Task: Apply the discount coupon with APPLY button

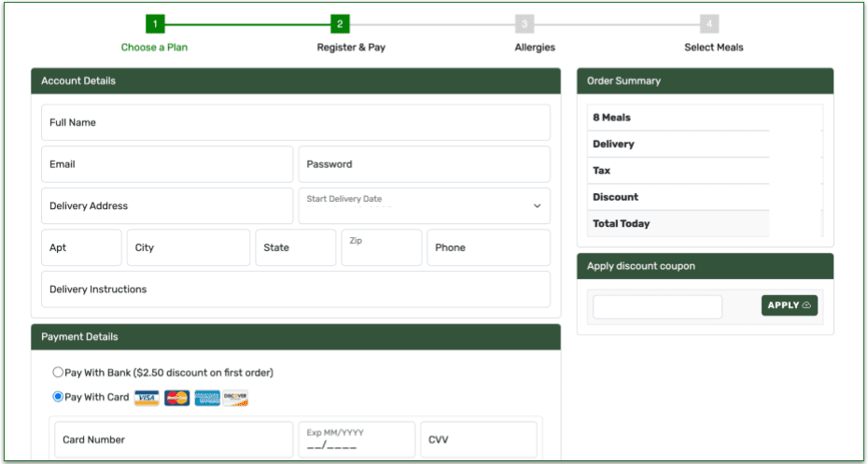Action: pyautogui.click(x=790, y=305)
